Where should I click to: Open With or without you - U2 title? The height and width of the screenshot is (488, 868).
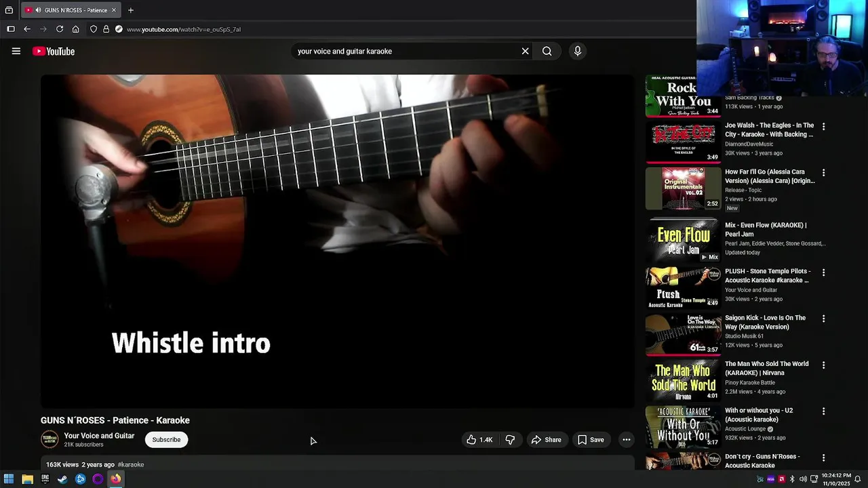[759, 415]
